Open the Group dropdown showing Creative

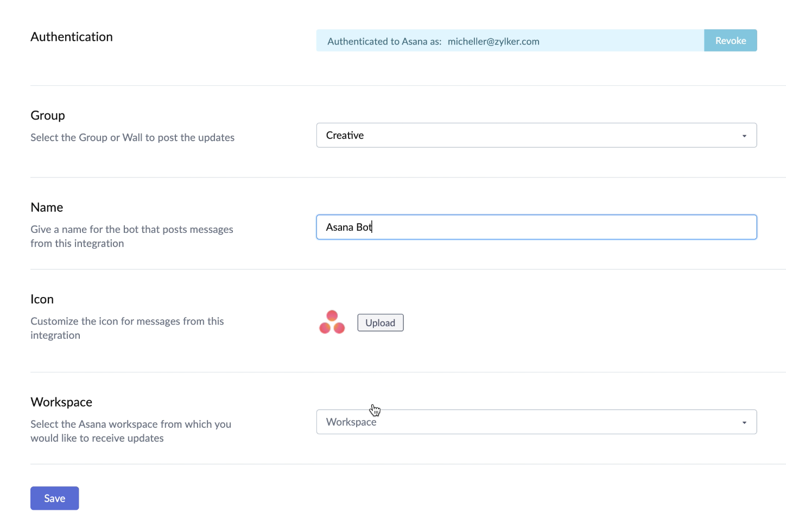pos(536,135)
